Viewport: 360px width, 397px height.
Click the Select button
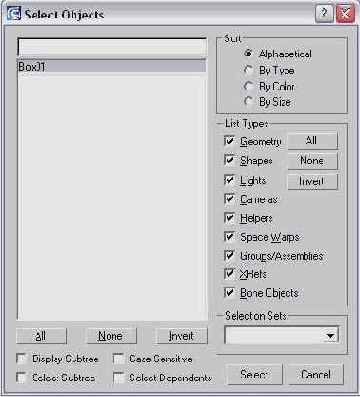point(254,374)
